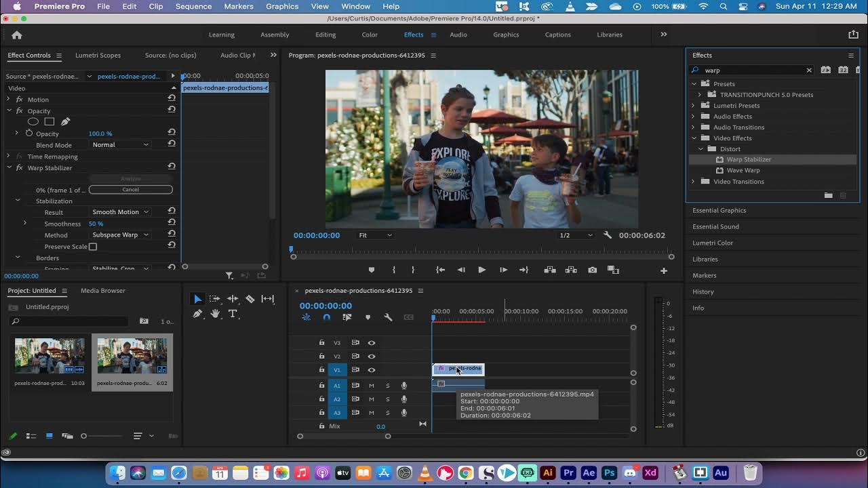Mute audio track A1
This screenshot has height=488, width=868.
point(371,386)
